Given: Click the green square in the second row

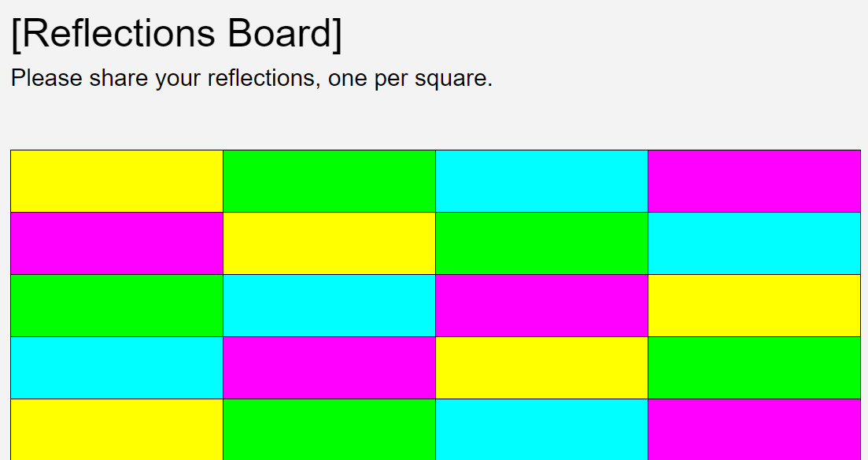Looking at the screenshot, I should click(541, 243).
